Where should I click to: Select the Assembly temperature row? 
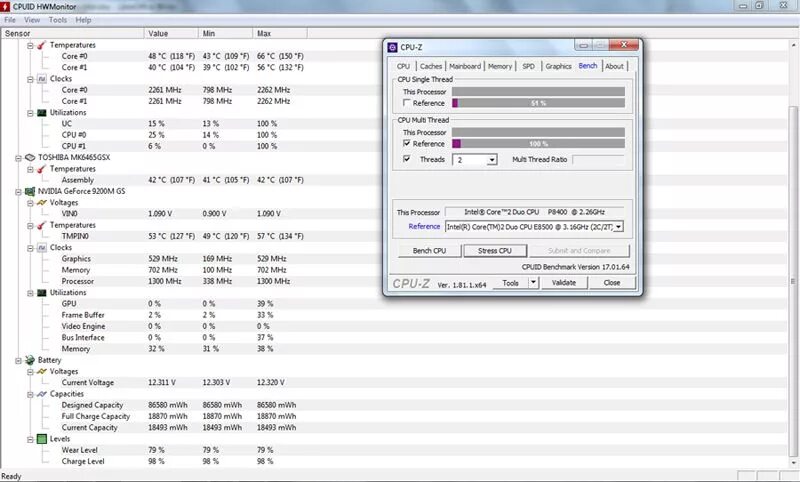pyautogui.click(x=394, y=180)
